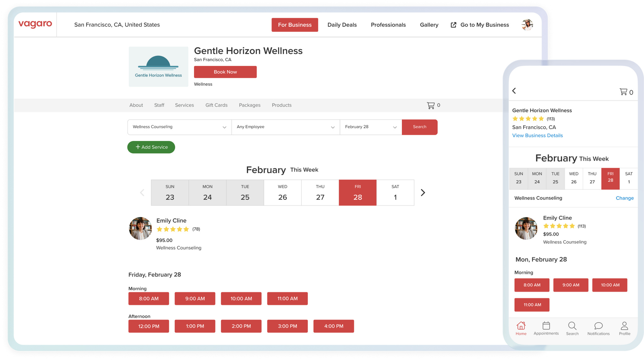
Task: Tap Emily Cline's photo in mobile view
Action: coord(526,228)
